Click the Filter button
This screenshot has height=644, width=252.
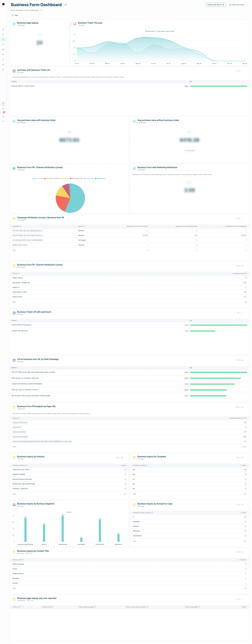point(15,15)
